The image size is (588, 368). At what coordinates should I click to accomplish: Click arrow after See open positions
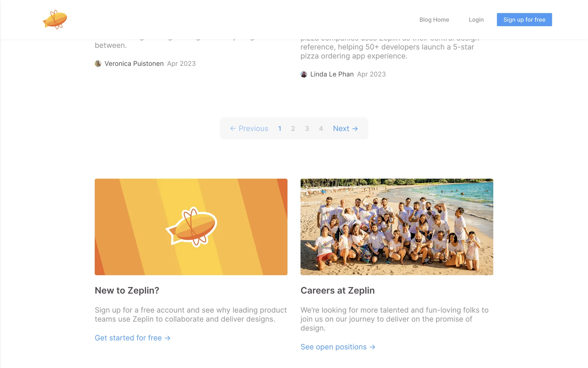(372, 347)
